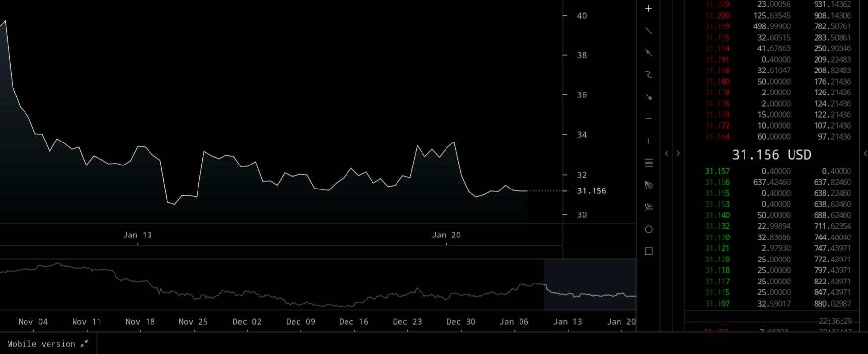
Task: Select the rectangle shape tool
Action: (x=648, y=251)
